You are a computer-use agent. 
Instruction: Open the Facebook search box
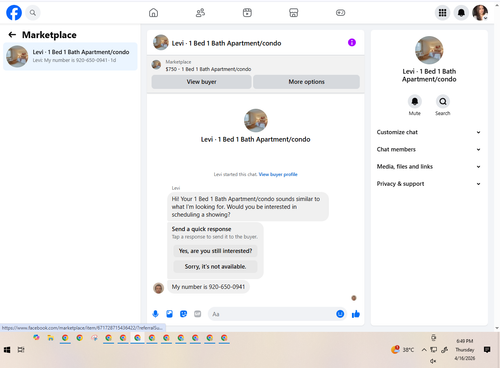point(33,13)
